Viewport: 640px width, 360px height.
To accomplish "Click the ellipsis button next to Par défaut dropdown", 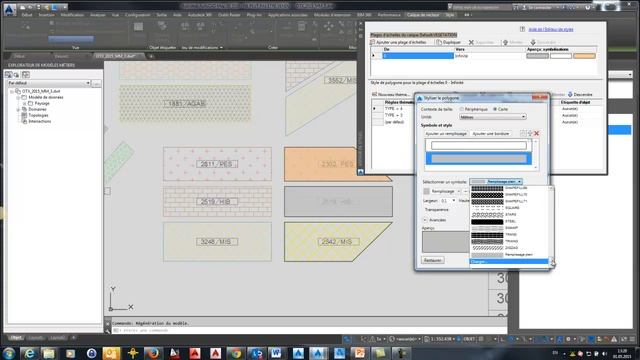I will point(96,83).
